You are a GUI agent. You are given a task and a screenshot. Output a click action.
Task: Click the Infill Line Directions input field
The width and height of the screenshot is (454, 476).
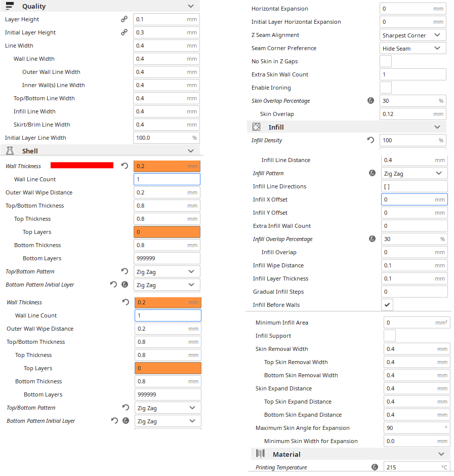tap(414, 186)
